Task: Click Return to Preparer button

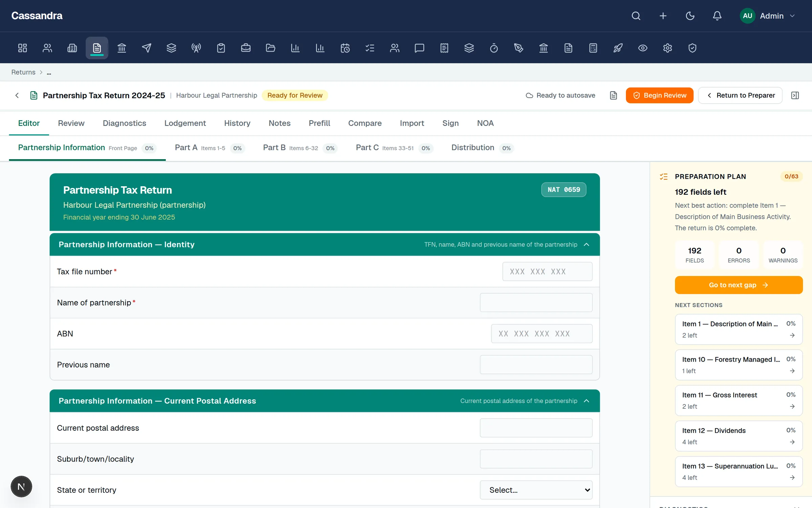Action: [x=740, y=96]
